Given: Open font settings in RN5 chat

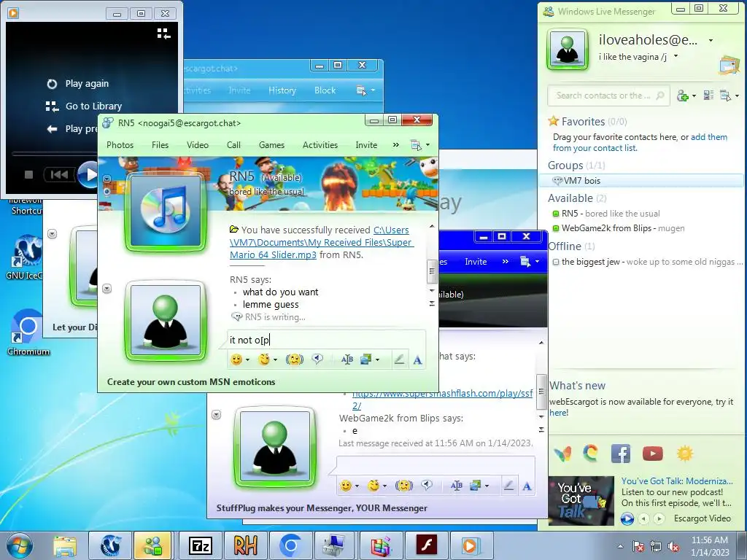Looking at the screenshot, I should pyautogui.click(x=347, y=359).
